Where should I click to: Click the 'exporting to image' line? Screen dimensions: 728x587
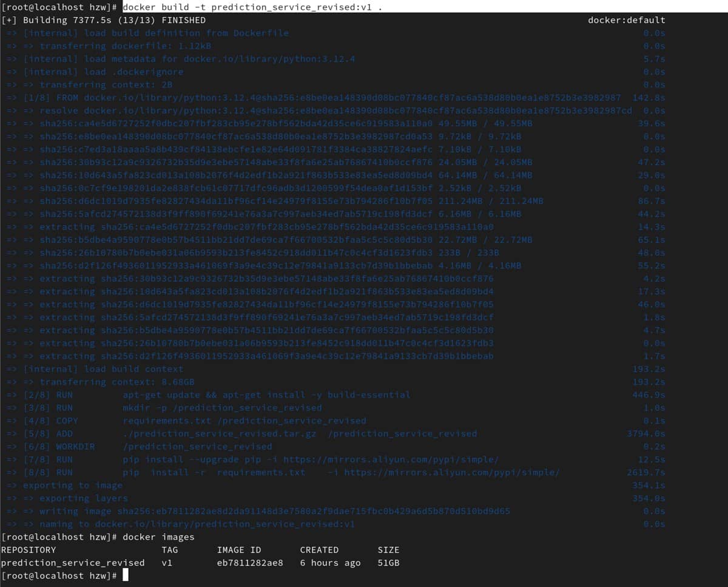click(73, 485)
